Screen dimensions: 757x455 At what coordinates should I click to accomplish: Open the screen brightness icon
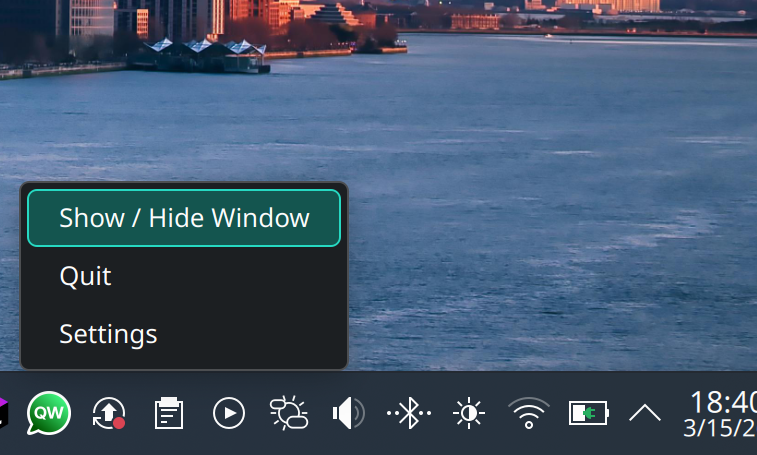point(469,413)
